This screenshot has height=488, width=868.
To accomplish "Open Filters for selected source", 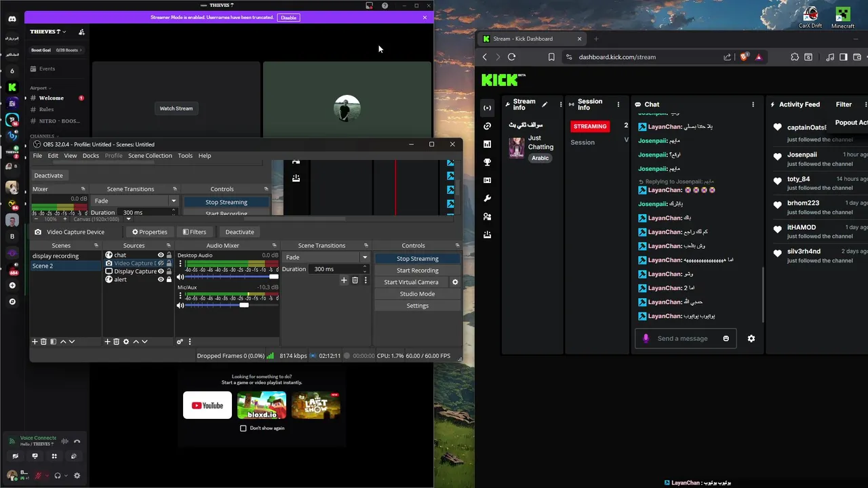I will [x=194, y=232].
